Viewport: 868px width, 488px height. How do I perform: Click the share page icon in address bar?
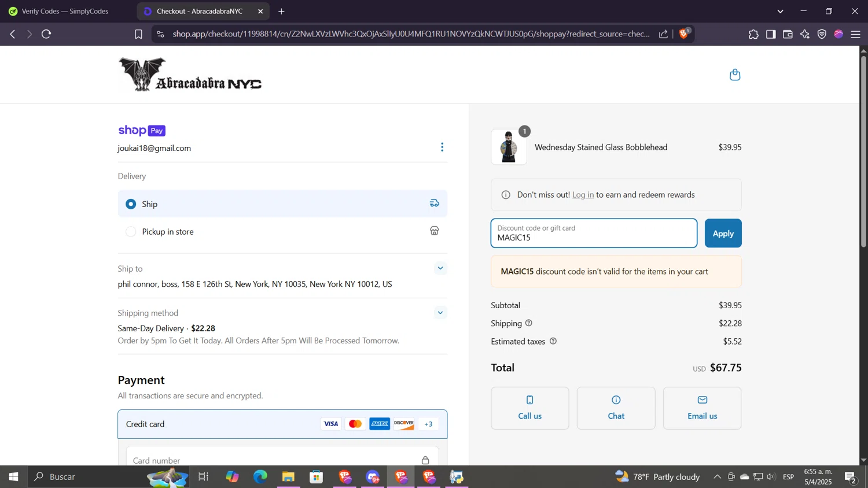pos(663,34)
